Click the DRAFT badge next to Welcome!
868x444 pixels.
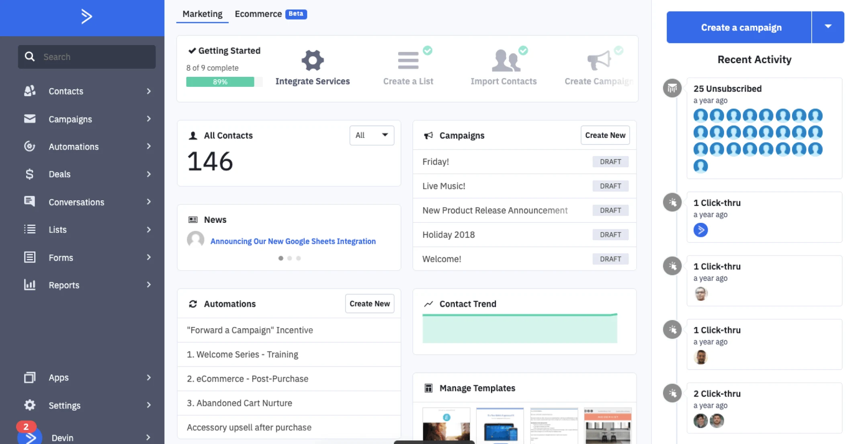(610, 259)
